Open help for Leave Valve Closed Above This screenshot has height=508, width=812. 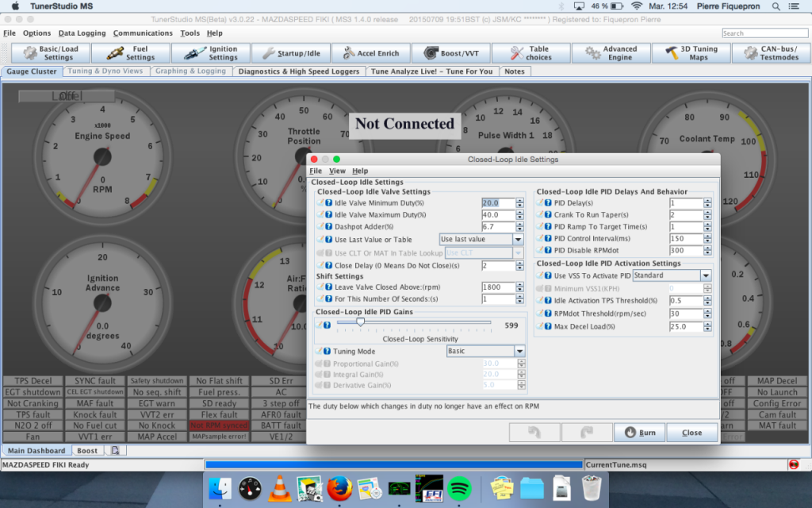[328, 287]
